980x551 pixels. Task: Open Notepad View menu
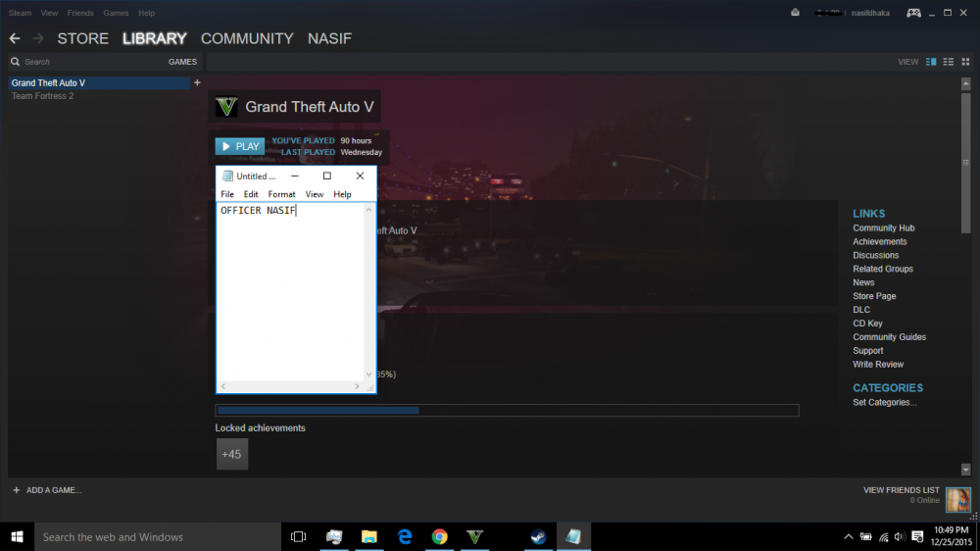pyautogui.click(x=315, y=194)
